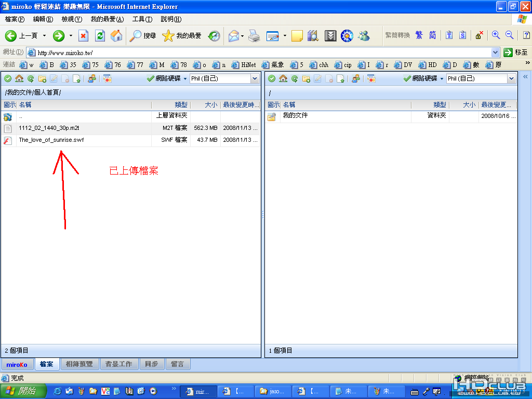Click the upload file icon in right pane
This screenshot has width=532, height=399.
tap(340, 79)
